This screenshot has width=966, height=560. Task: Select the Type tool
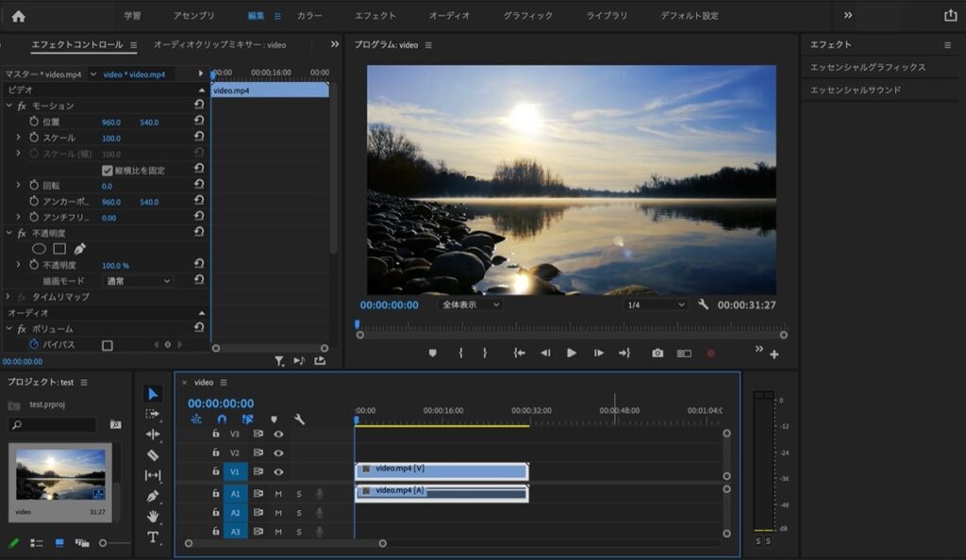pos(153,537)
